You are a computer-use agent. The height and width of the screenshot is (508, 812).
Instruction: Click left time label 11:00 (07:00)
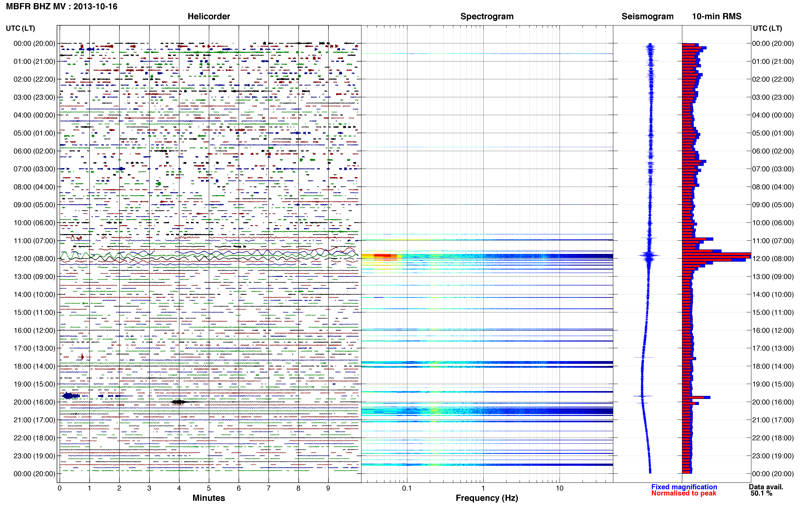34,241
